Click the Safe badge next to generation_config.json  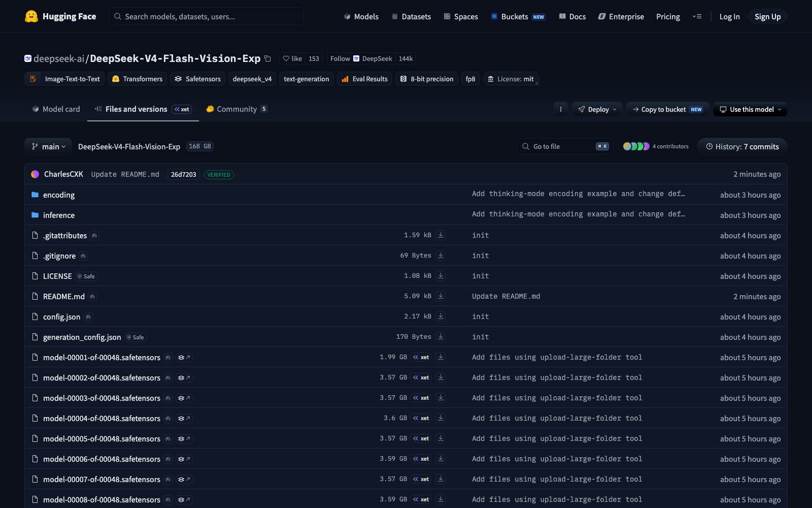[x=136, y=337]
